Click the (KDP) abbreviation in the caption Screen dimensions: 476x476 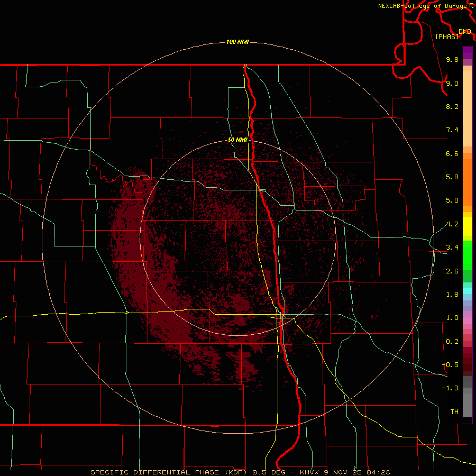pyautogui.click(x=237, y=472)
